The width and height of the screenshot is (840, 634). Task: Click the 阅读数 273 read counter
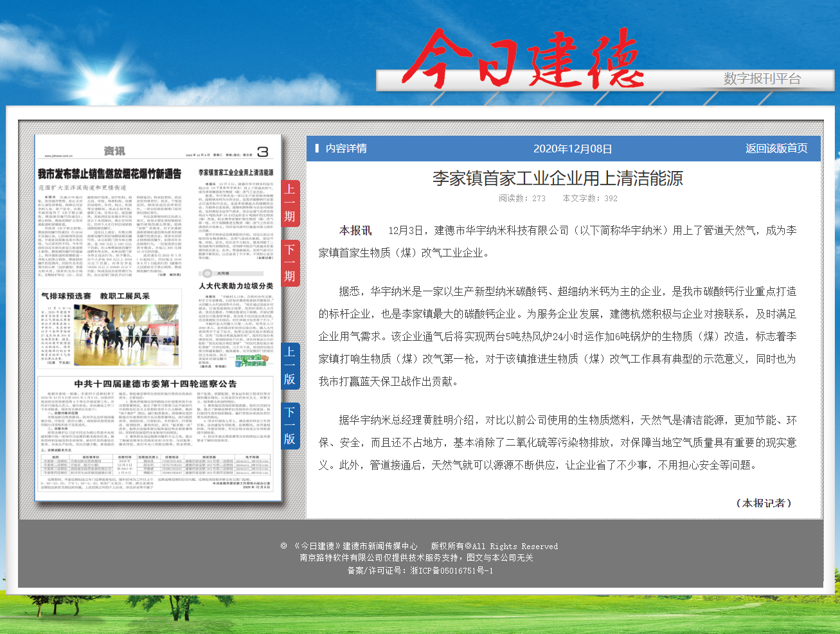[522, 198]
